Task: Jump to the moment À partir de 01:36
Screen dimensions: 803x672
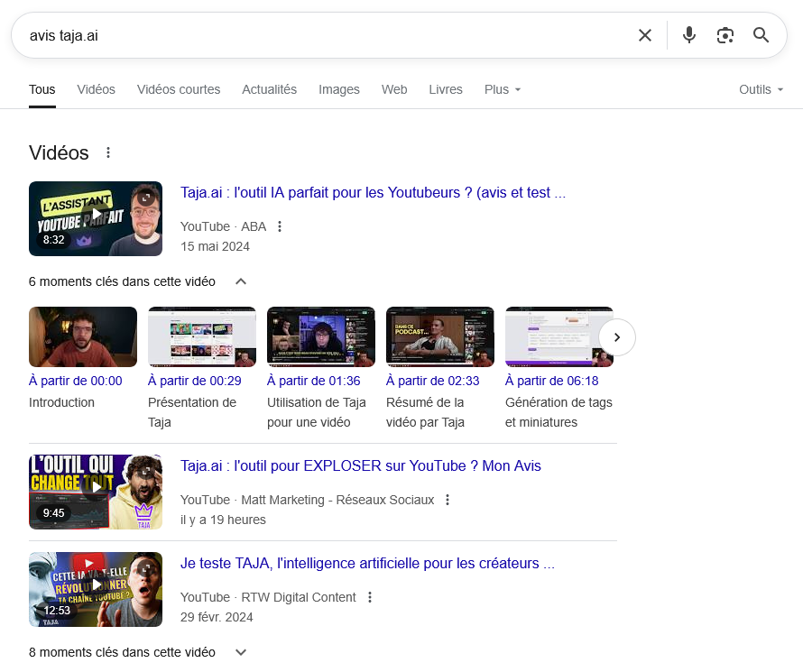Action: 313,381
